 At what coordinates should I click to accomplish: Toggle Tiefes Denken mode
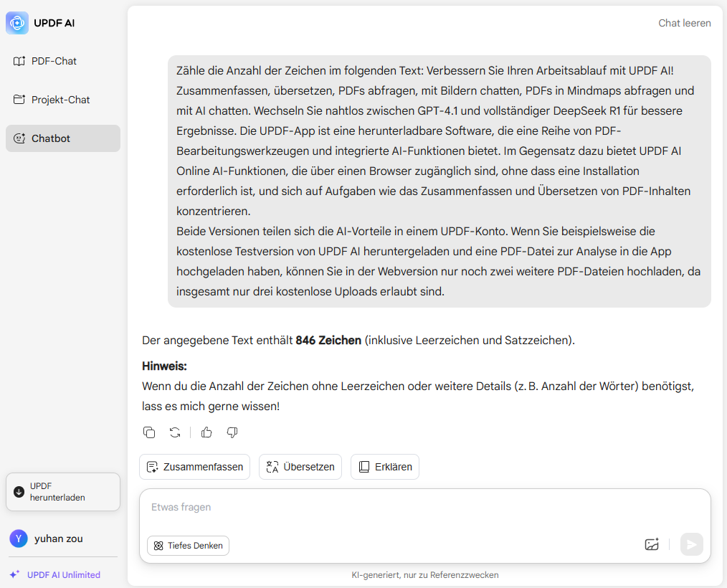pyautogui.click(x=189, y=546)
